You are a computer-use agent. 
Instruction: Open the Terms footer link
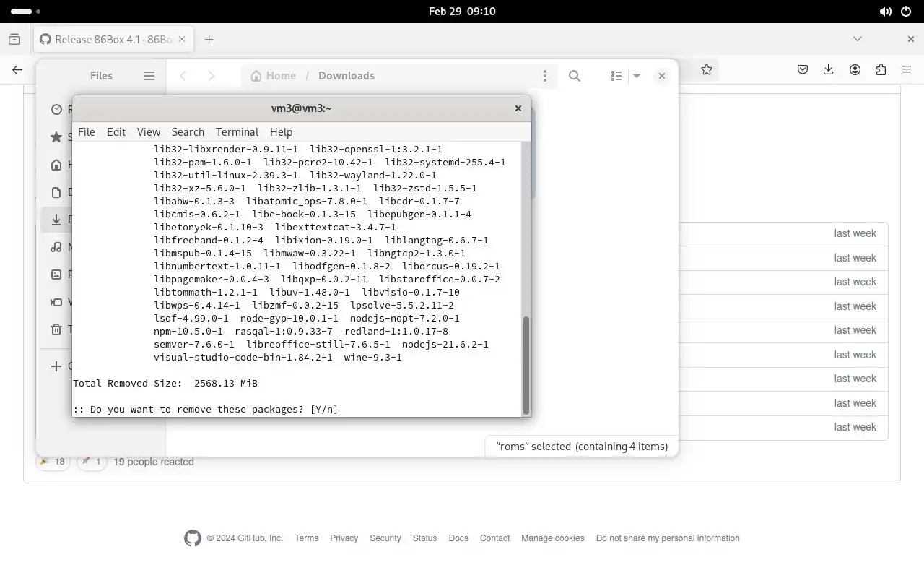point(307,538)
